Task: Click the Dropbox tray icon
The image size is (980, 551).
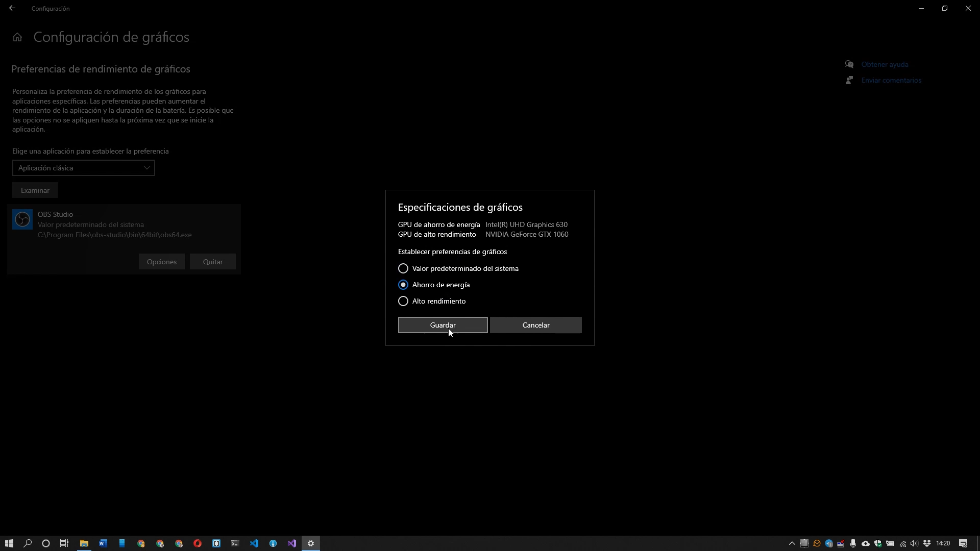Action: click(x=927, y=543)
